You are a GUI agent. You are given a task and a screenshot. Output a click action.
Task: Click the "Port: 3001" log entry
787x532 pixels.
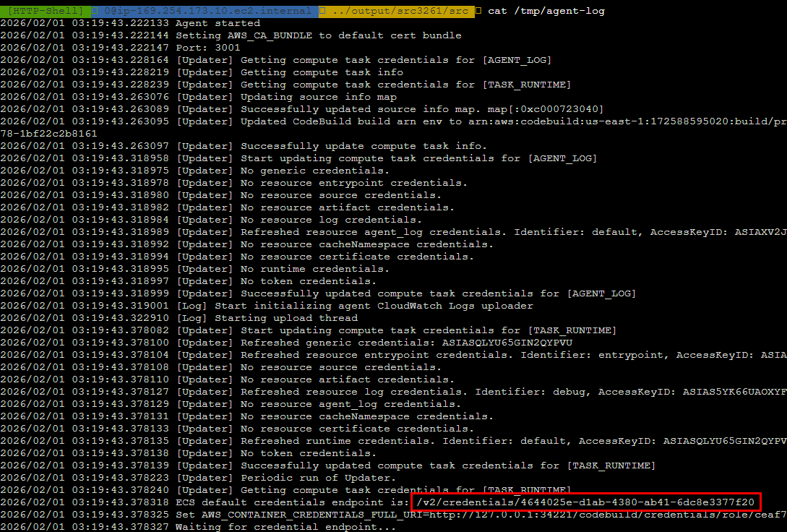pyautogui.click(x=208, y=48)
